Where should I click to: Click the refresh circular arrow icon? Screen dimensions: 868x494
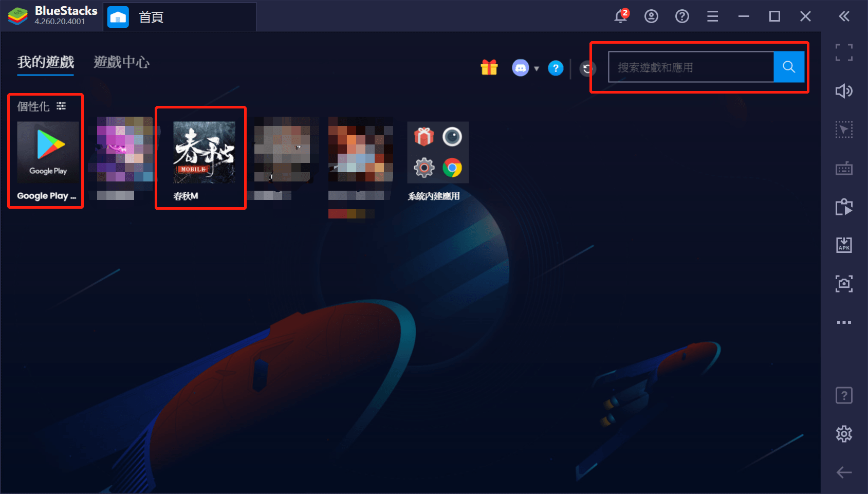[587, 68]
